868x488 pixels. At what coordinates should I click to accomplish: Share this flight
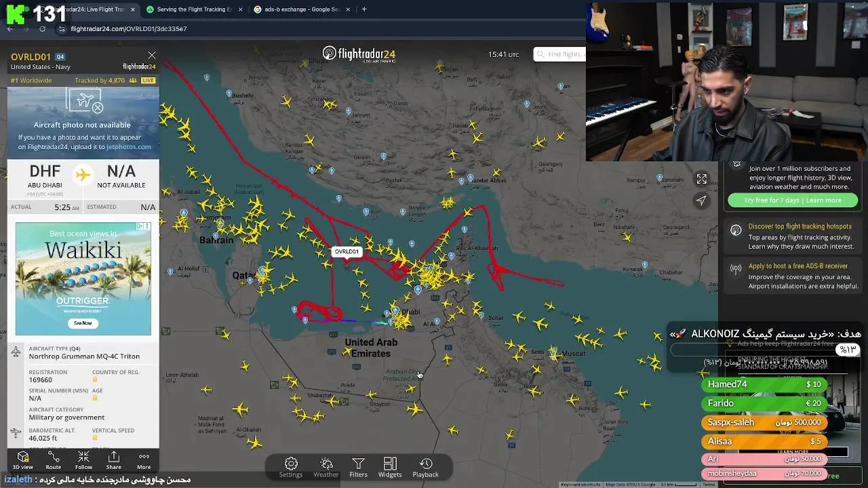pyautogui.click(x=114, y=461)
